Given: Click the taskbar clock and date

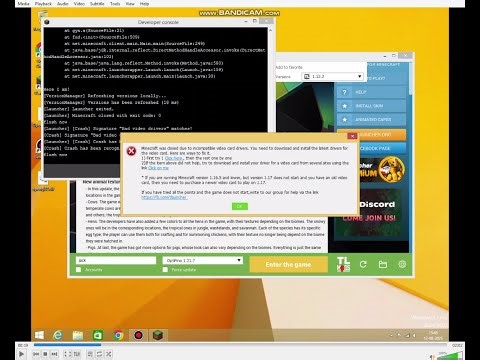Looking at the screenshot, I should pyautogui.click(x=433, y=335).
